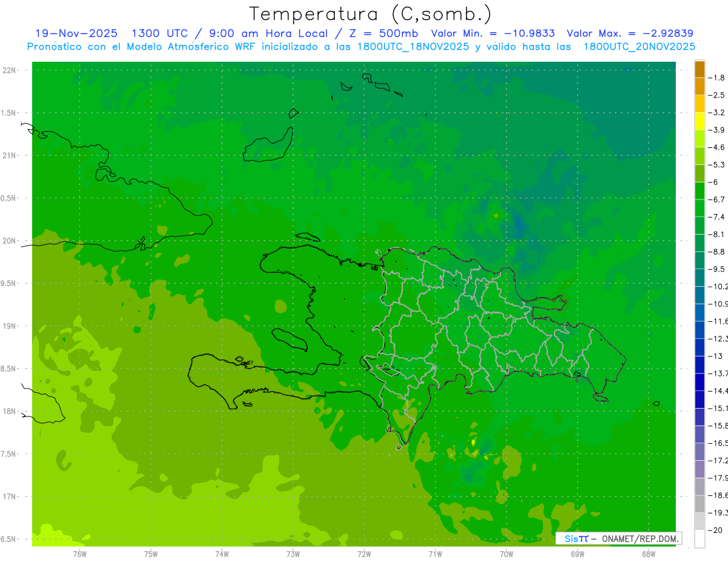Viewport: 728px width, 562px height.
Task: Click the '-20' color scale label
Action: [715, 530]
